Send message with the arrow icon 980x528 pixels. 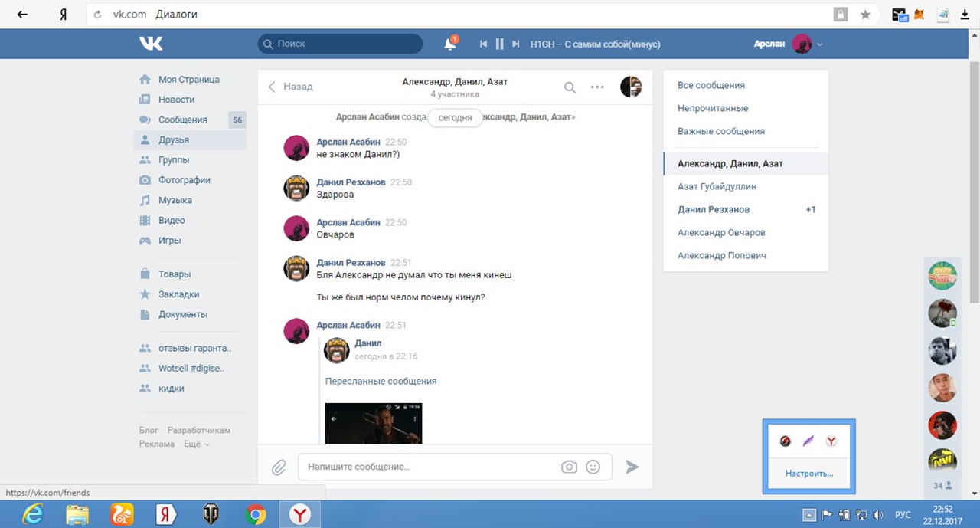(632, 467)
